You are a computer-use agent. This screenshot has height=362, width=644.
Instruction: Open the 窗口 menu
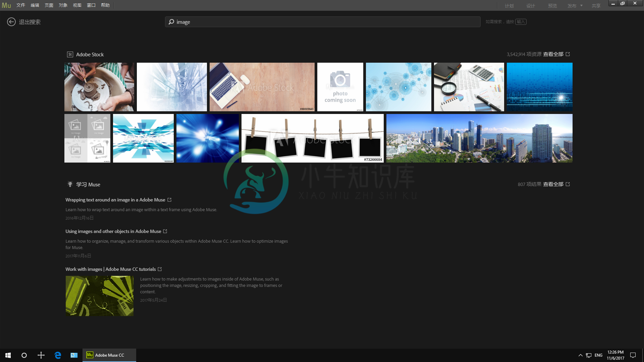[91, 5]
